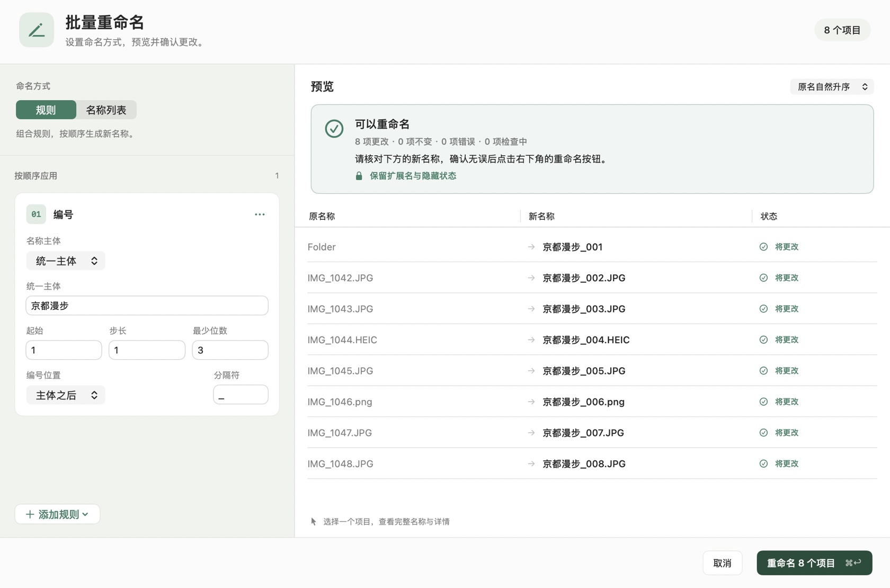Select the IMG_1042.JPG row
The height and width of the screenshot is (588, 890).
tap(592, 278)
